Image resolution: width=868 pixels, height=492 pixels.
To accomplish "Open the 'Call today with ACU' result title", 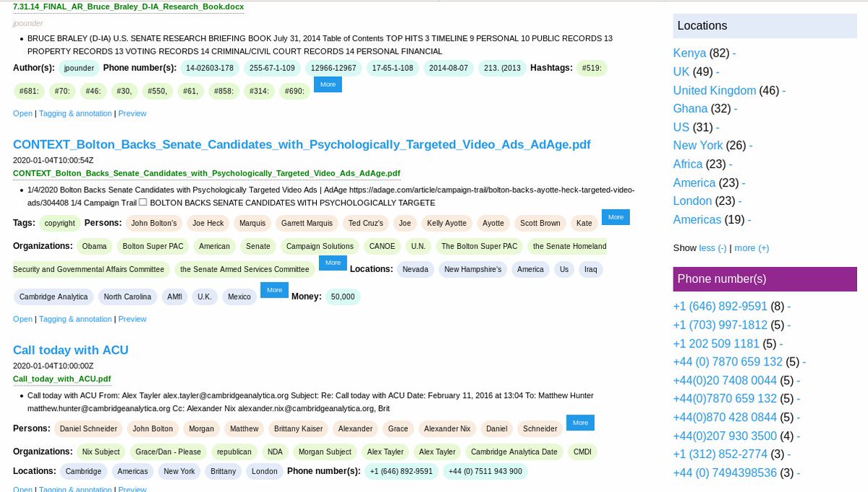I will (71, 350).
